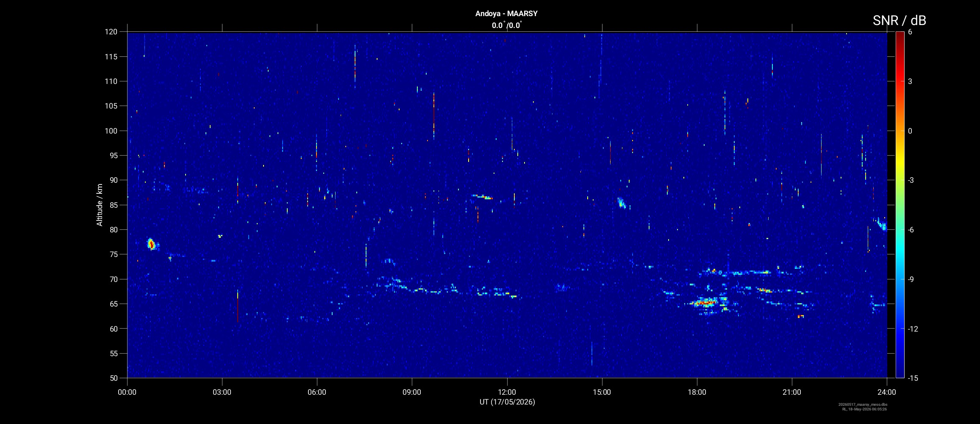This screenshot has height=424, width=980.
Task: Click the "Andoya - MAARSY" plot title
Action: pos(506,14)
